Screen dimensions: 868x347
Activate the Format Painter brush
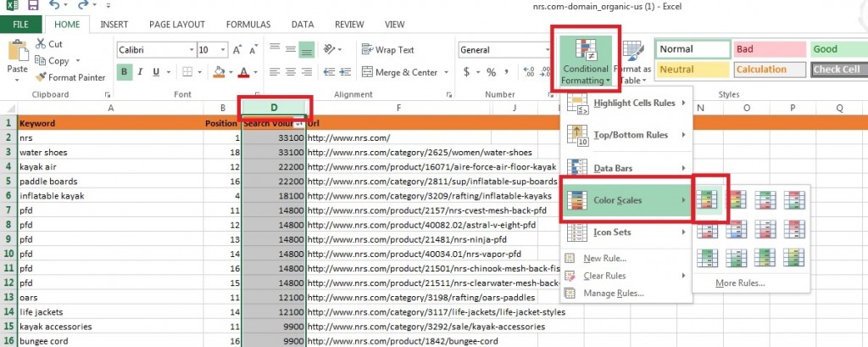click(41, 77)
